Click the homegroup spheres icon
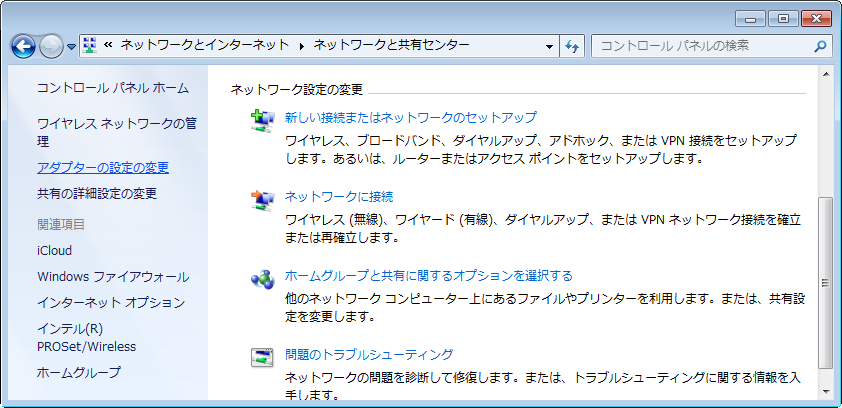 pos(263,279)
